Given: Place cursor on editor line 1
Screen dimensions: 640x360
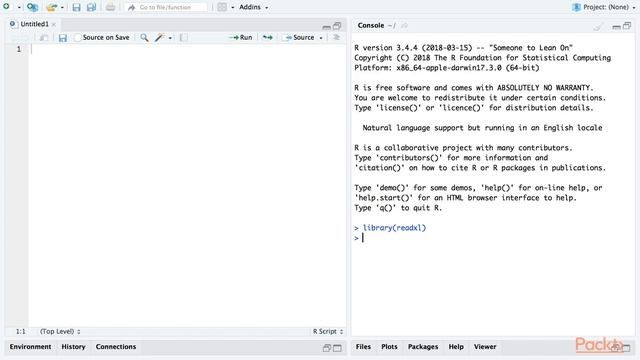Looking at the screenshot, I should pyautogui.click(x=188, y=49).
